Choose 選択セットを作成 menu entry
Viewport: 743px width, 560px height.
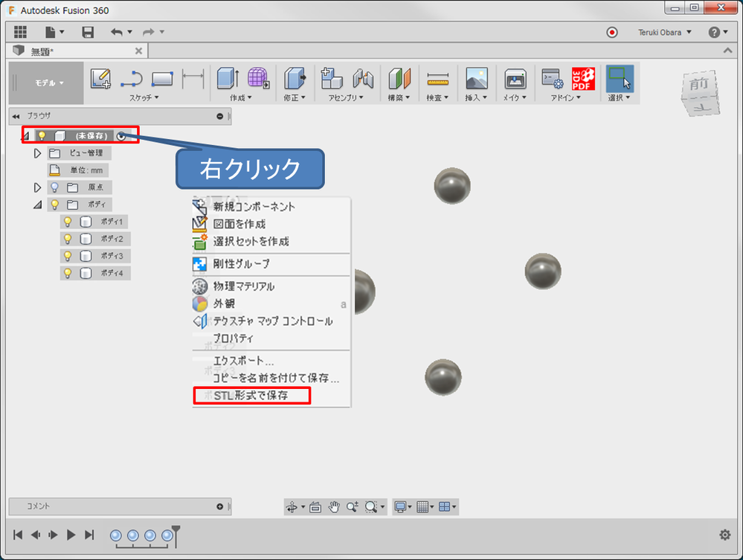[x=271, y=241]
